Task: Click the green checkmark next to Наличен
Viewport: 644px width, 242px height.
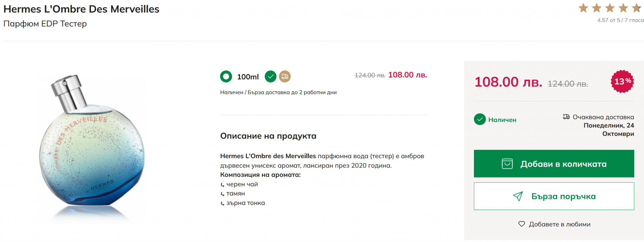Action: 480,119
